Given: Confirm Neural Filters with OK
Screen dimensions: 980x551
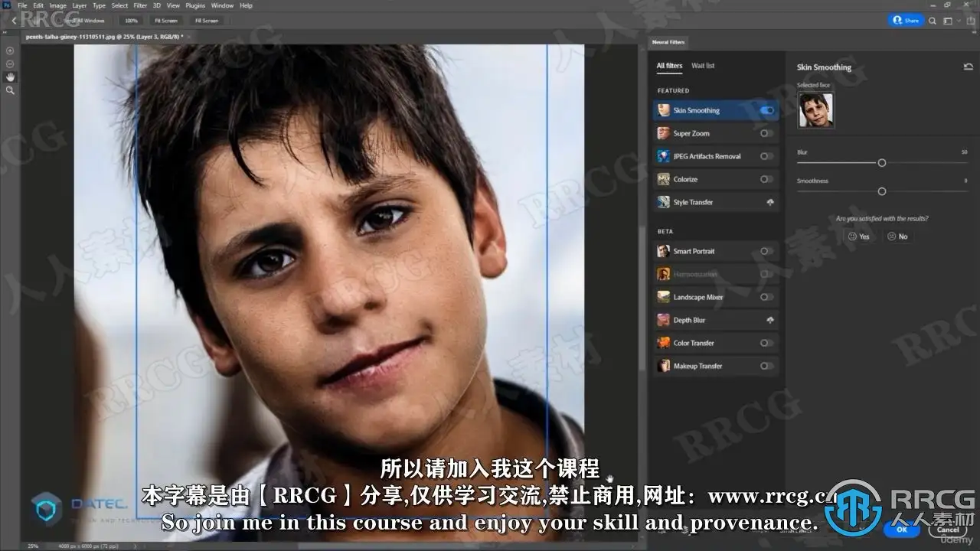Looking at the screenshot, I should [x=902, y=530].
